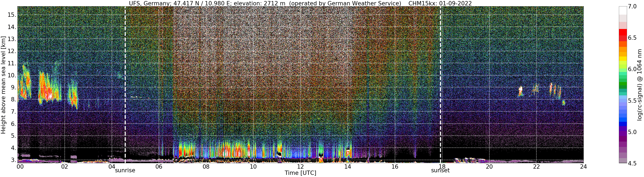Click the colorbar tick value '4.5'

(632, 163)
